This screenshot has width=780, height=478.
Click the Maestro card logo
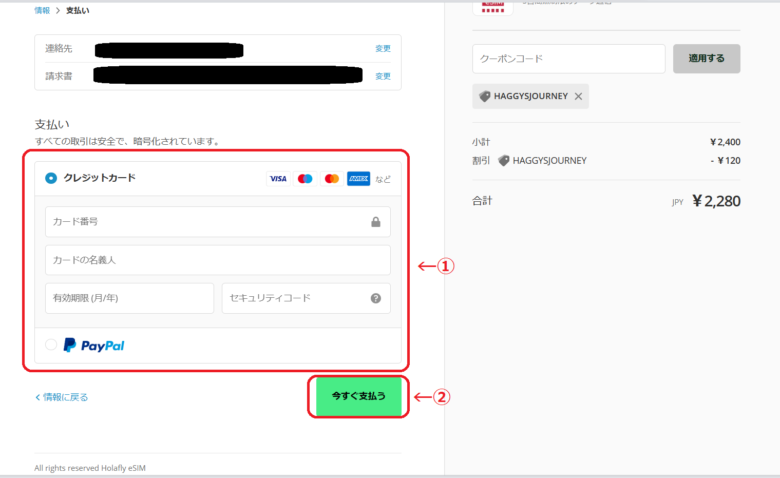pyautogui.click(x=305, y=179)
